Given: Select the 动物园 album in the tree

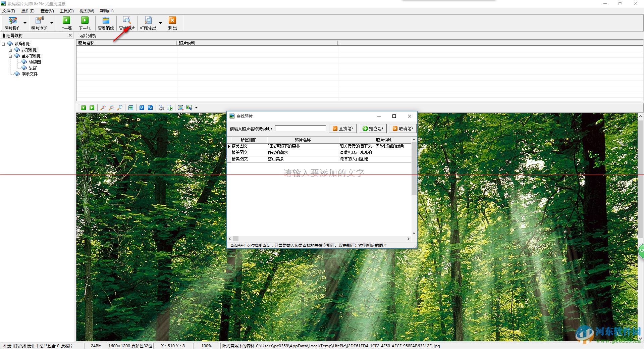Looking at the screenshot, I should click(x=34, y=61).
